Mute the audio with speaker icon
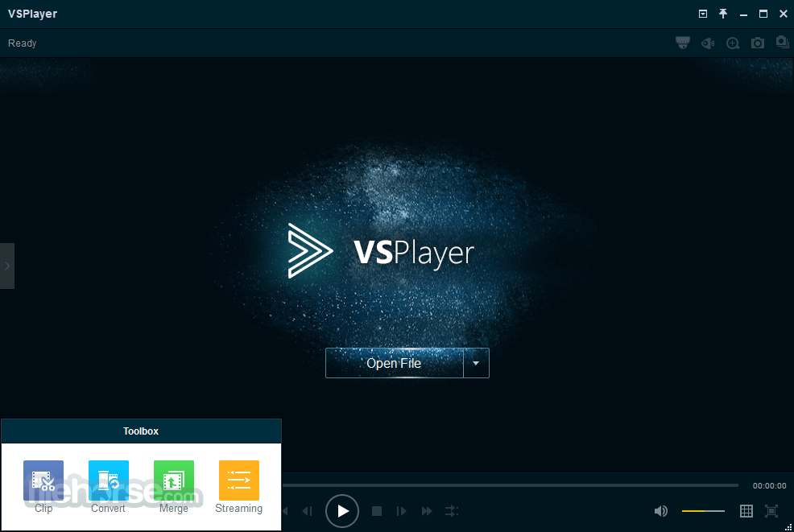The height and width of the screenshot is (532, 794). tap(661, 511)
